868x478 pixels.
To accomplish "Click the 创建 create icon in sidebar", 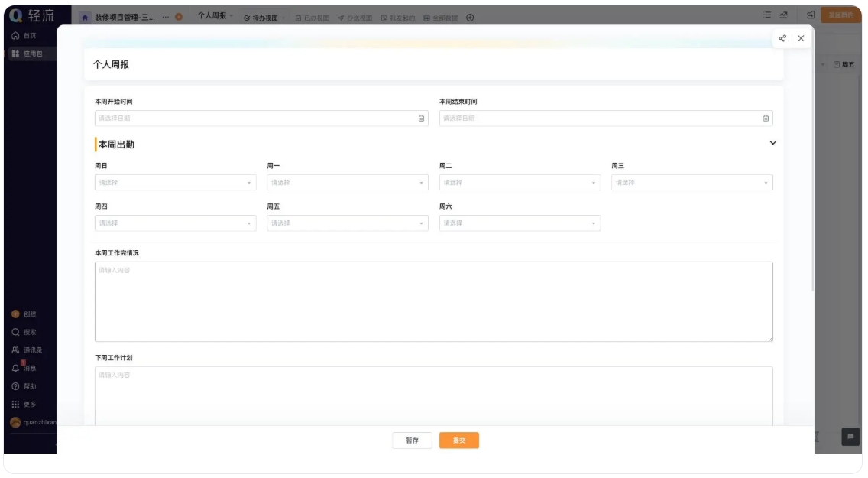I will tap(15, 314).
